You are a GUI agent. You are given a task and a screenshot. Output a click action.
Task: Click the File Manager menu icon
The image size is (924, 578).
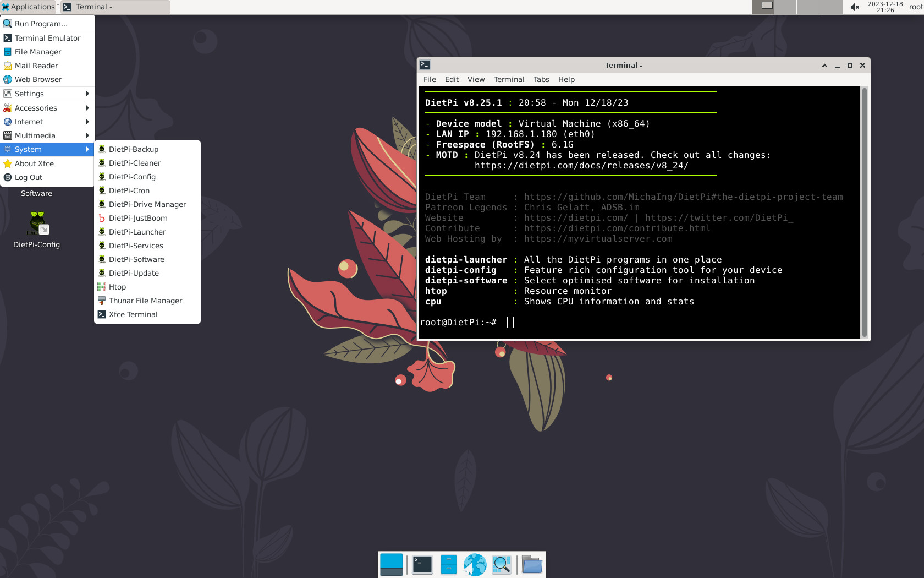[x=8, y=52]
